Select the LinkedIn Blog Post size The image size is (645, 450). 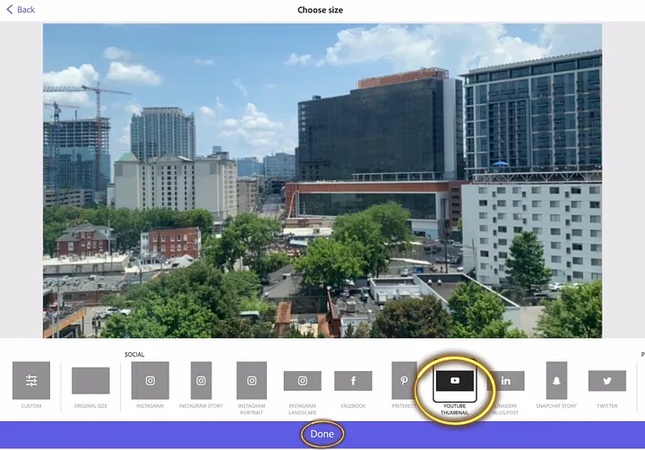[x=506, y=381]
